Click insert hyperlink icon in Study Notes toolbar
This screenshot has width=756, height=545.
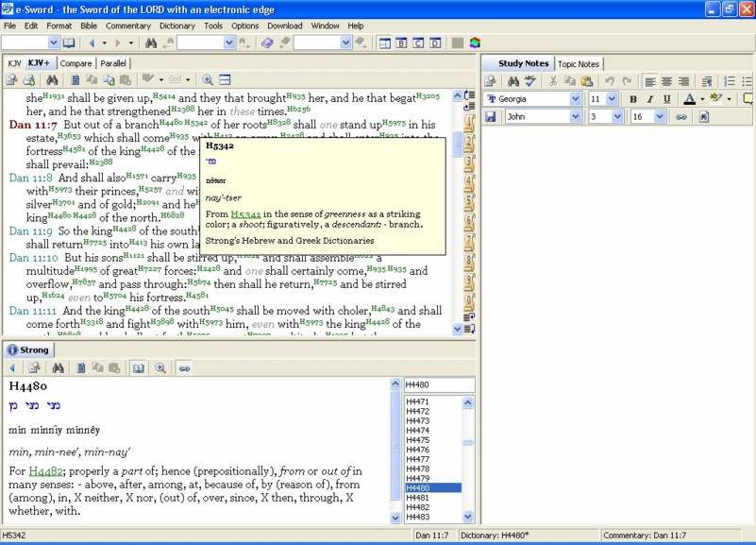pyautogui.click(x=680, y=117)
